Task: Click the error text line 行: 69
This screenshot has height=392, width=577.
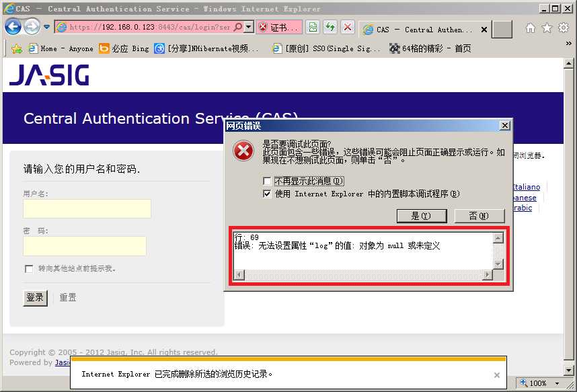Action: pos(247,237)
